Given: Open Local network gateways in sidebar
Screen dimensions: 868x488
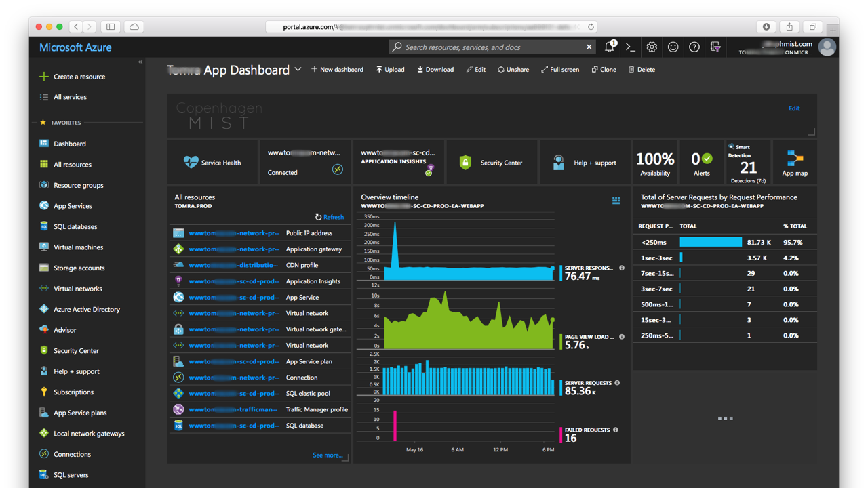Looking at the screenshot, I should point(88,434).
